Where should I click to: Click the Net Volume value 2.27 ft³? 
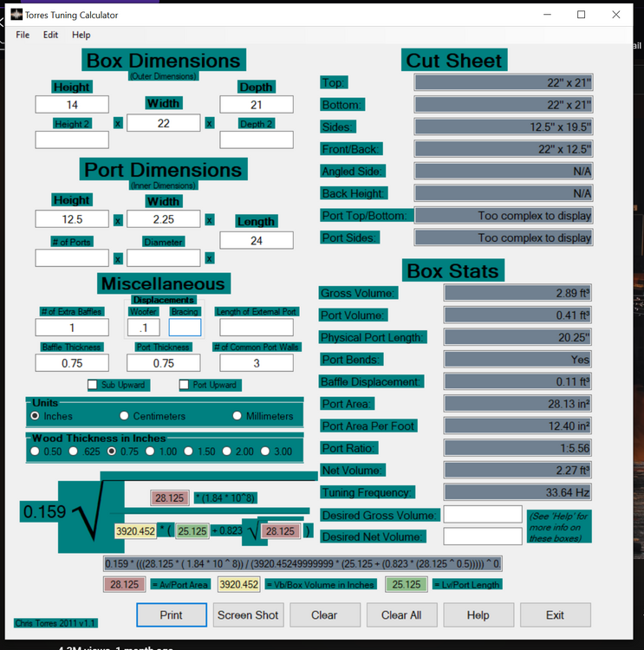tap(517, 470)
